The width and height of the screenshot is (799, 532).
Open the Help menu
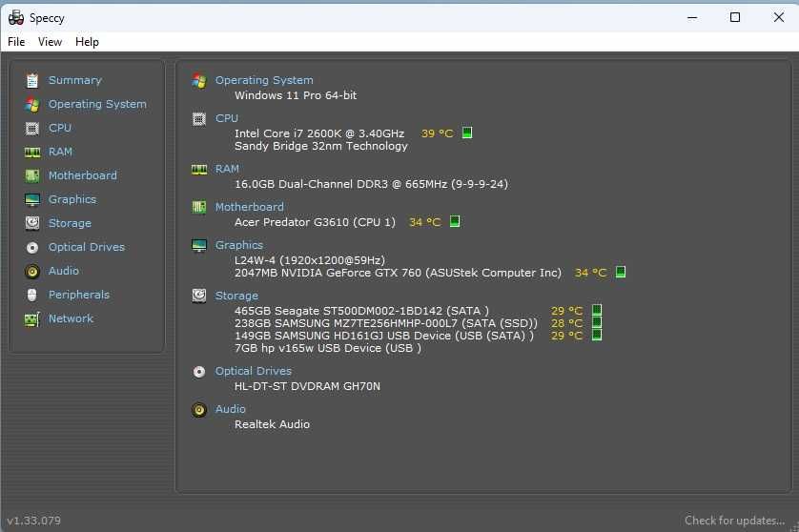pos(87,42)
